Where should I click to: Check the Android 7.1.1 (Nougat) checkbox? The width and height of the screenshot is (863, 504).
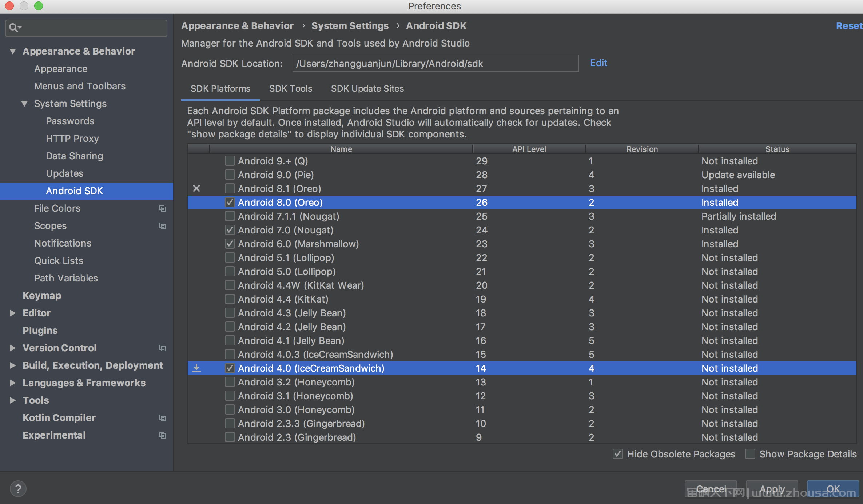(230, 216)
